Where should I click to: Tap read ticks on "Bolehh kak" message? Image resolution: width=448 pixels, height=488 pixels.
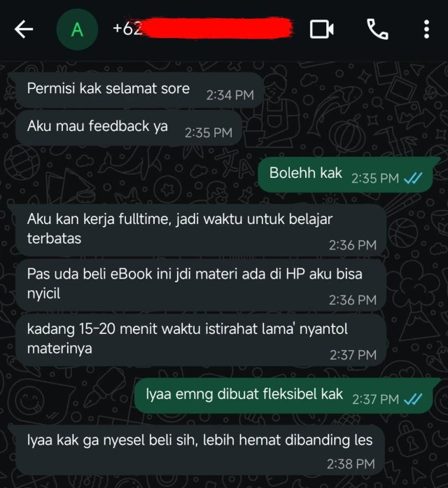pyautogui.click(x=413, y=179)
